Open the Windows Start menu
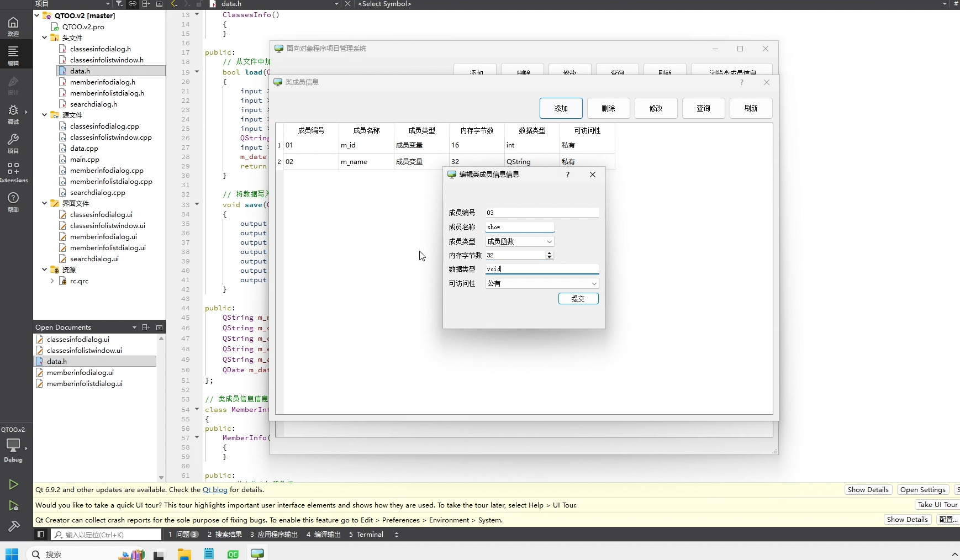Screen dimensions: 960x560 (x=12, y=554)
